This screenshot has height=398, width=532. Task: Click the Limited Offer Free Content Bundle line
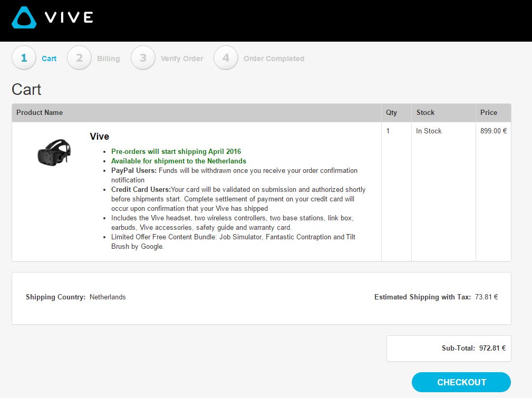point(234,241)
